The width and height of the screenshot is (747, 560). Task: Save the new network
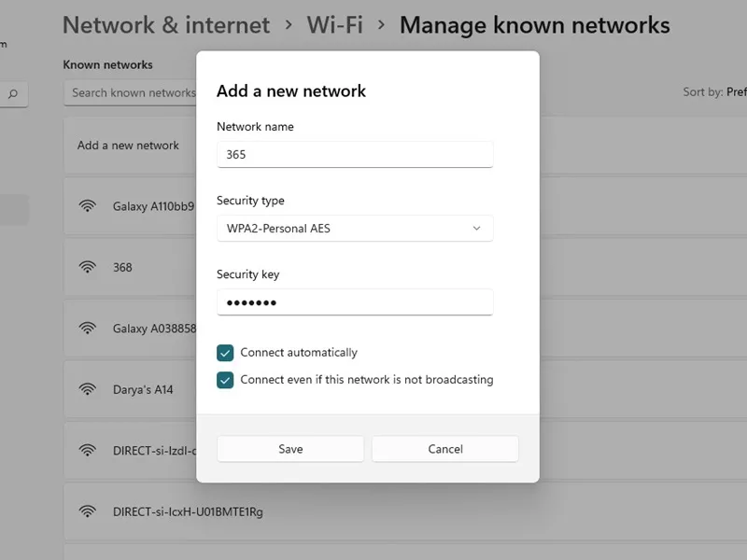click(290, 449)
